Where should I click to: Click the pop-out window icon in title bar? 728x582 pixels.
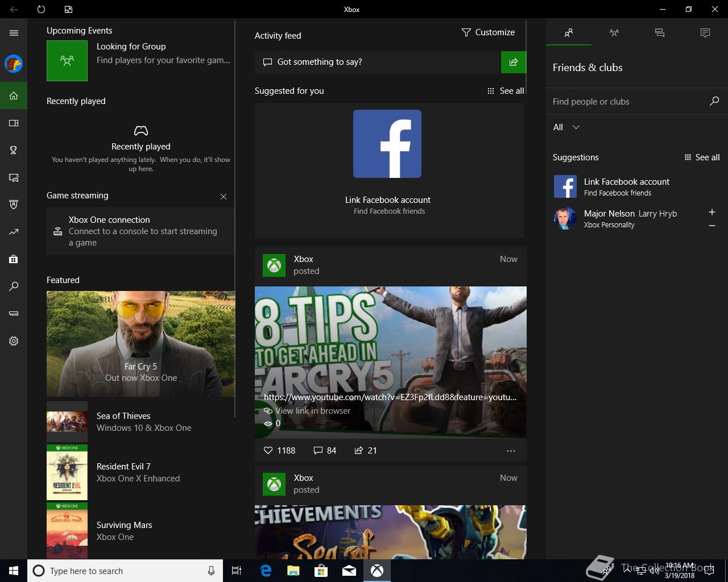point(68,9)
